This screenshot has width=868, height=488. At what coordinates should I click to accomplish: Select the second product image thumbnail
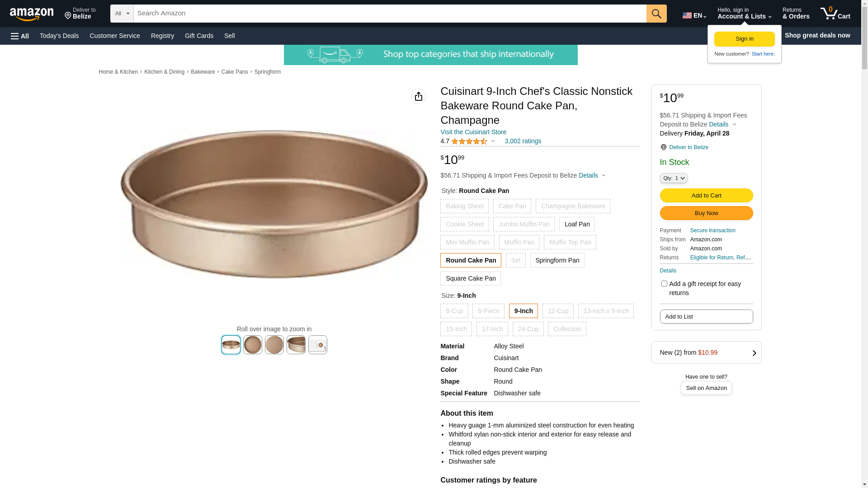[x=253, y=345]
